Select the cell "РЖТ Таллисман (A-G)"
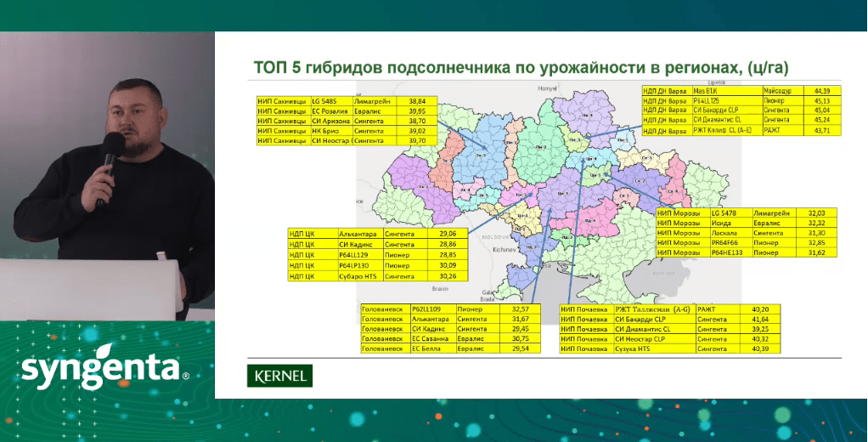This screenshot has height=442, width=868. 654,309
